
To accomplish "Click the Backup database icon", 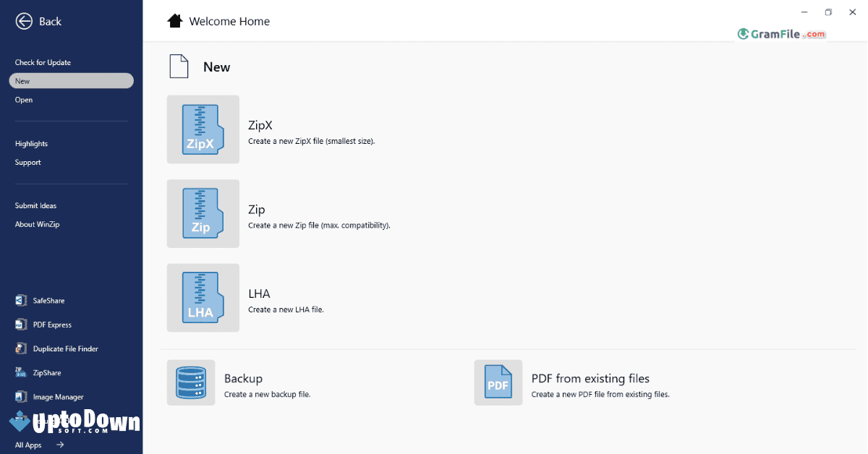I will tap(190, 384).
